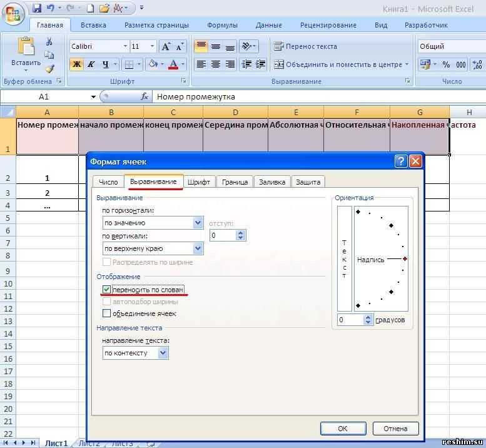Click Перенос текста wrap button
This screenshot has height=448, width=486.
click(x=305, y=46)
